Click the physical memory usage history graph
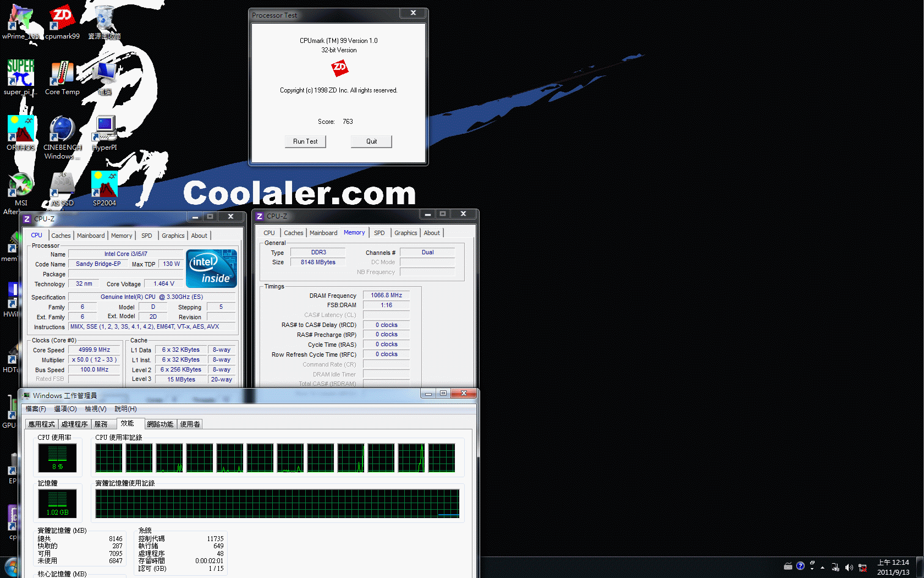The width and height of the screenshot is (924, 578). [x=277, y=504]
